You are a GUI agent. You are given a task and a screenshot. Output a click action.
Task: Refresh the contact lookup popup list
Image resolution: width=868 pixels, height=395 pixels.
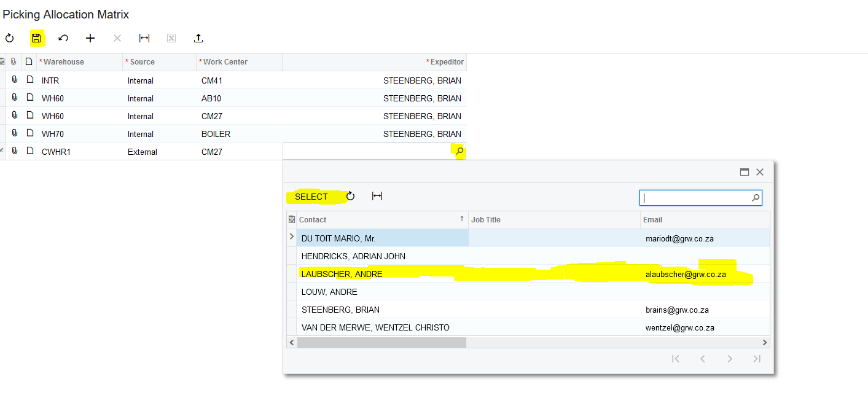pyautogui.click(x=351, y=196)
